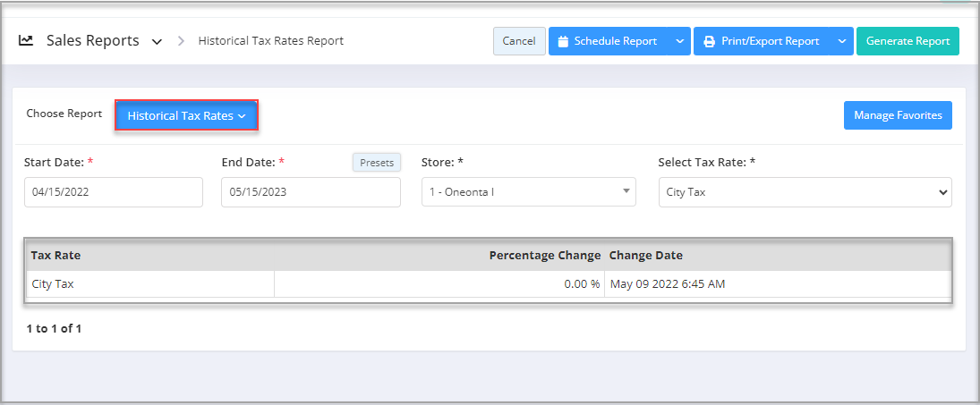
Task: Select the City Tax table row
Action: coord(150,284)
